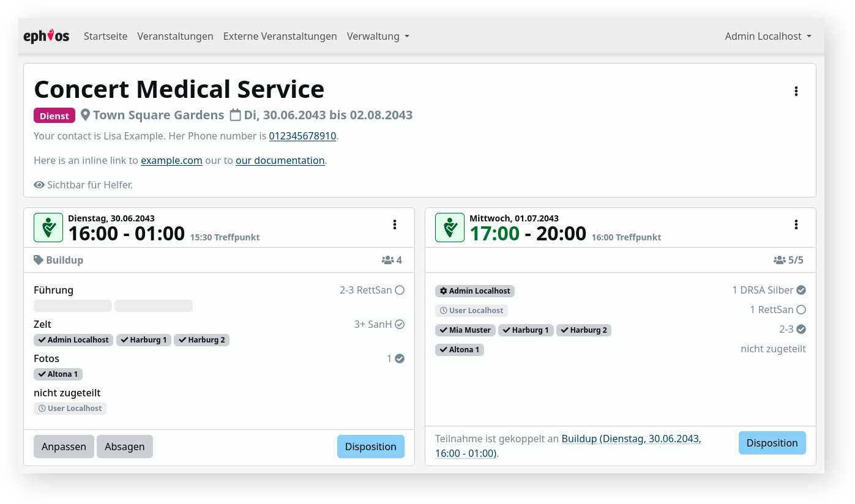Open the Concert Medical Service three-dot menu

pyautogui.click(x=796, y=91)
